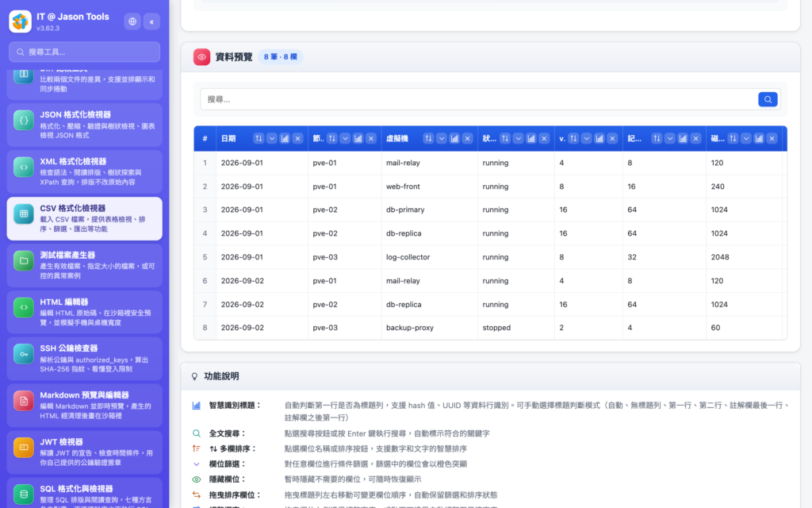Click the XML 格式化檢視器 code icon
The height and width of the screenshot is (508, 812).
[24, 167]
